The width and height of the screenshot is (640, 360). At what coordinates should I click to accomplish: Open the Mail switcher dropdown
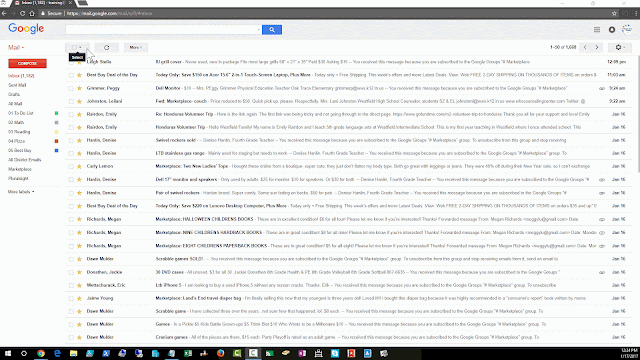coord(16,47)
